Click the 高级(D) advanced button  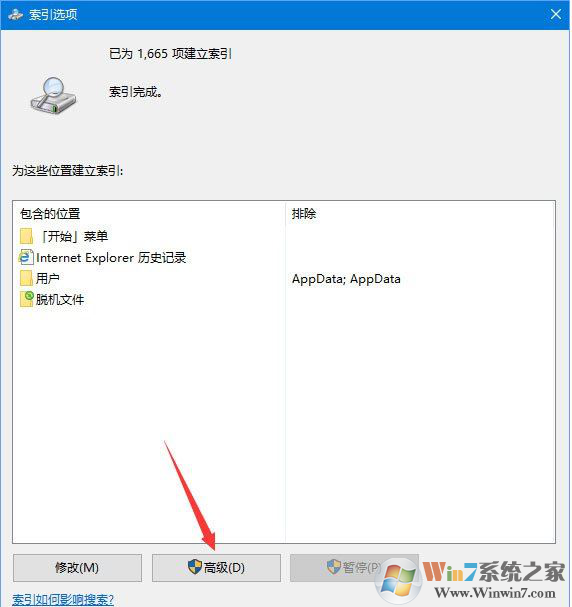216,568
